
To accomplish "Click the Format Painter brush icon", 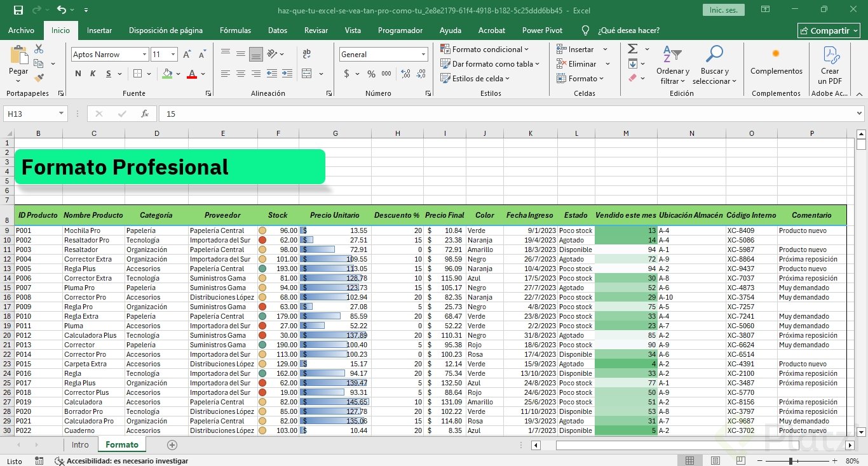I will (x=39, y=78).
